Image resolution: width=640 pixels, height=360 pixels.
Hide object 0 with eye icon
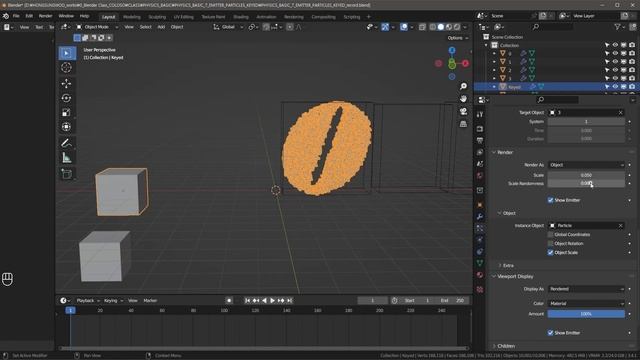615,53
